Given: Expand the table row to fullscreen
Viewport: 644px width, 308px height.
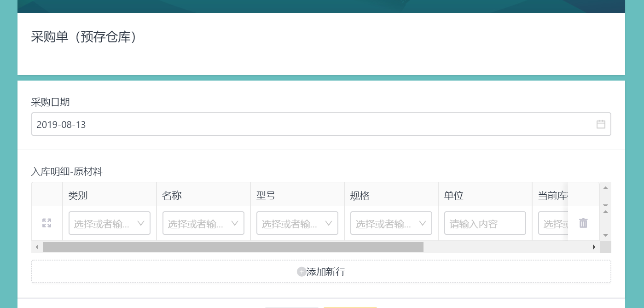Looking at the screenshot, I should [46, 223].
